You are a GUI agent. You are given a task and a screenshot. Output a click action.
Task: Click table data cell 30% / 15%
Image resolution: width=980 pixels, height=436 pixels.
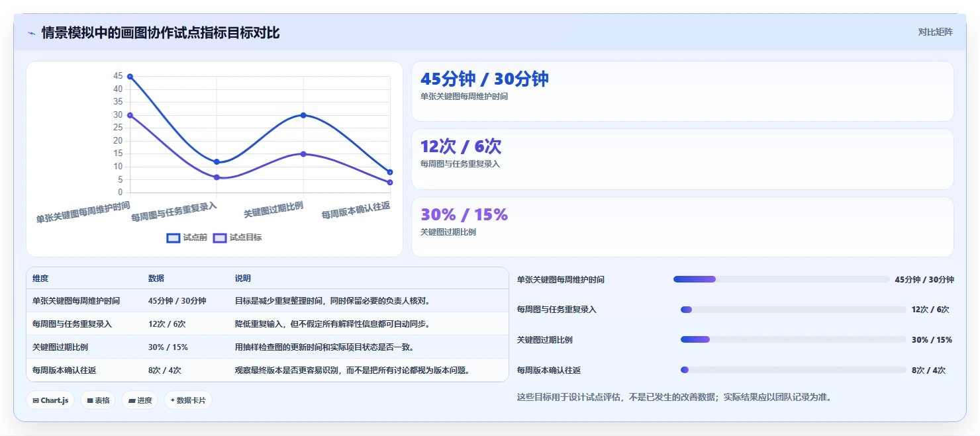(168, 347)
